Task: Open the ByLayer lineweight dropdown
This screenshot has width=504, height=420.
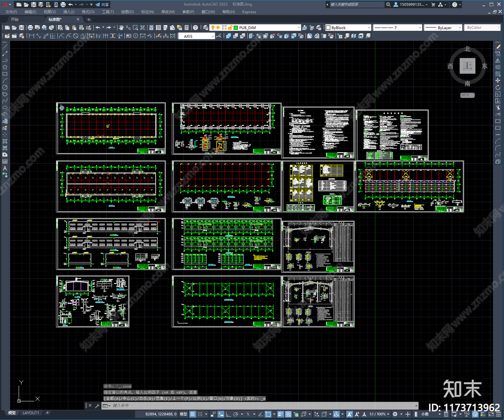Action: pyautogui.click(x=460, y=28)
